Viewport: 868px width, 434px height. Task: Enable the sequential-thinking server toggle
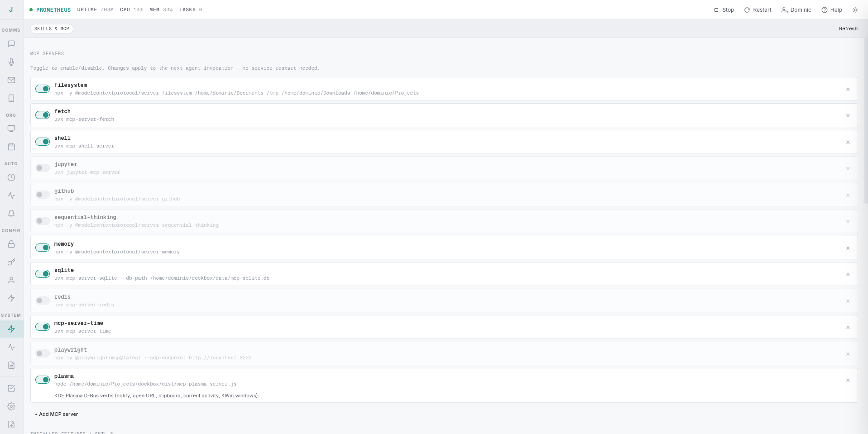[x=43, y=221]
